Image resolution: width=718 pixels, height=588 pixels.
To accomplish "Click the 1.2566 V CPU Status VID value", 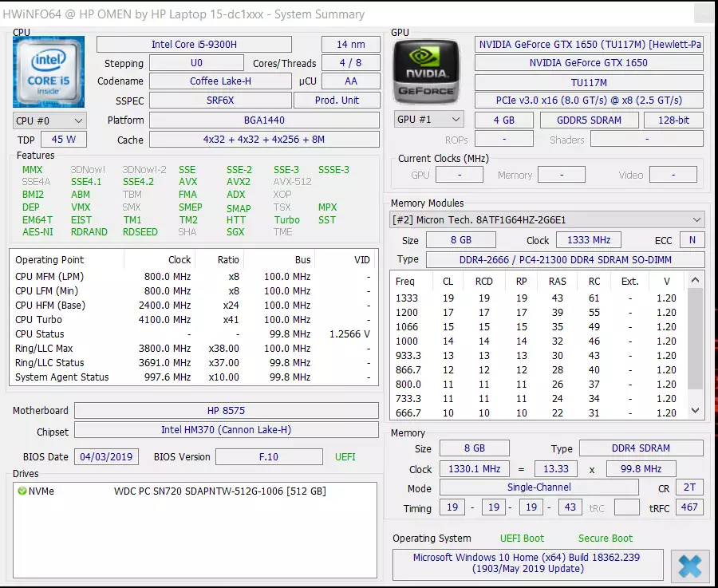I will tap(350, 334).
